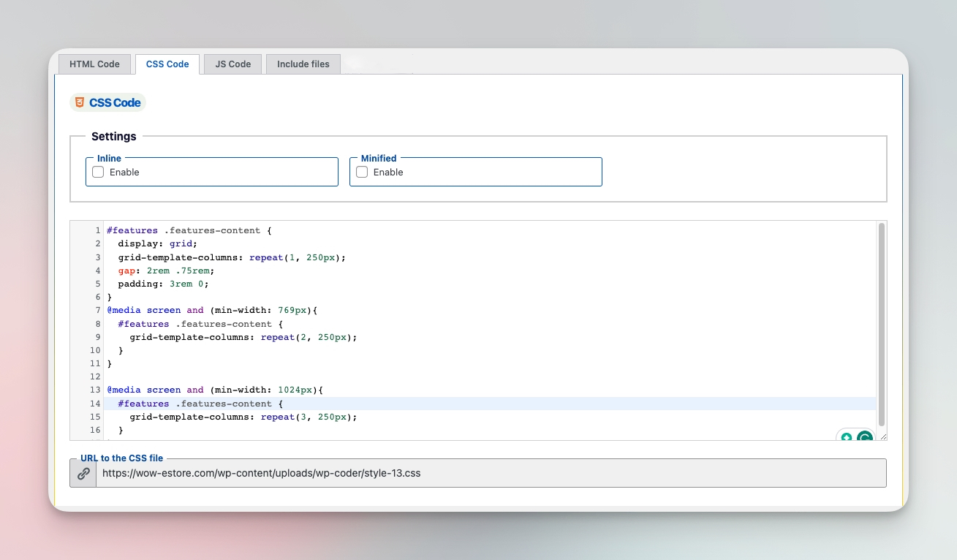Open the Include files tab
The image size is (957, 560).
tap(303, 64)
